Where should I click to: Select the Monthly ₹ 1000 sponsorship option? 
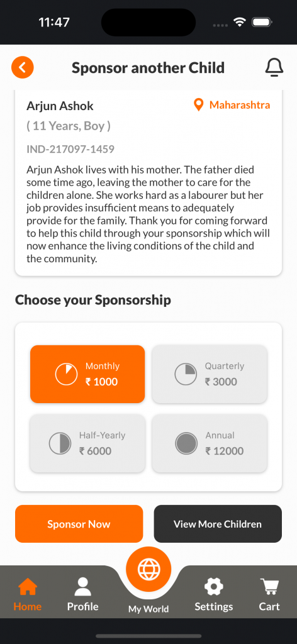pyautogui.click(x=87, y=374)
